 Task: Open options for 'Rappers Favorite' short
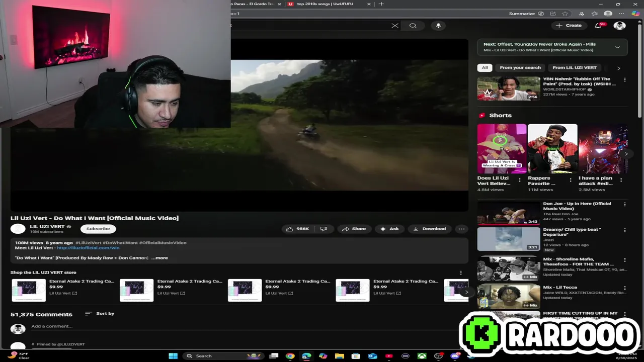pos(571,180)
